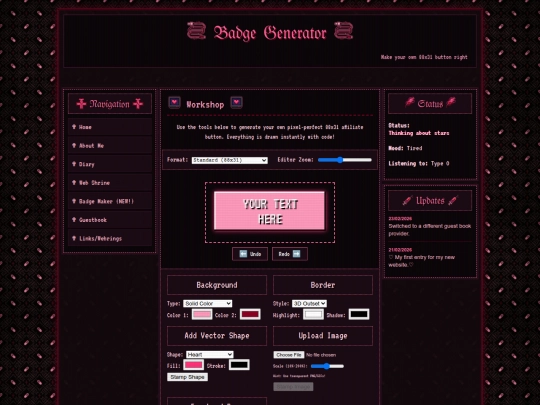Click the right scroll icon by Badge Generator
The height and width of the screenshot is (405, 540).
click(x=344, y=31)
